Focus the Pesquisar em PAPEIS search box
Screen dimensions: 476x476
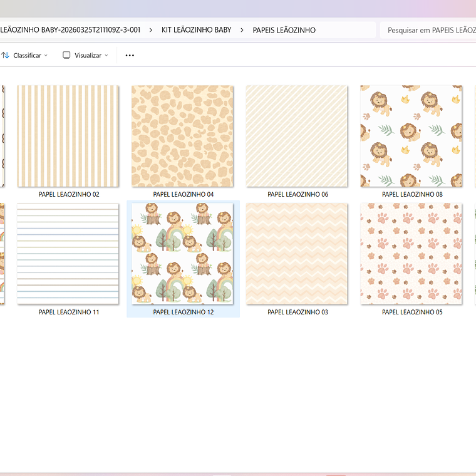(x=429, y=30)
